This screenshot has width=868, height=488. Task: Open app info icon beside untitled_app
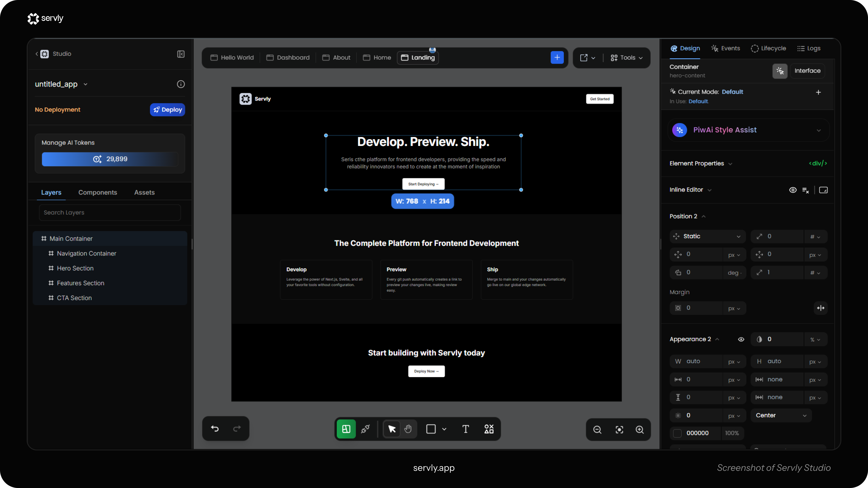[181, 84]
